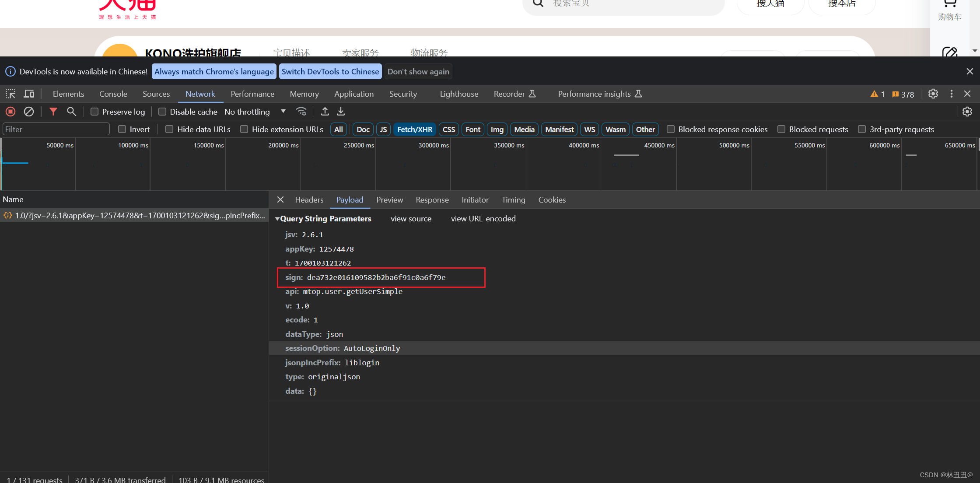Open DevTools three-dot customize menu
This screenshot has width=980, height=483.
pyautogui.click(x=951, y=94)
